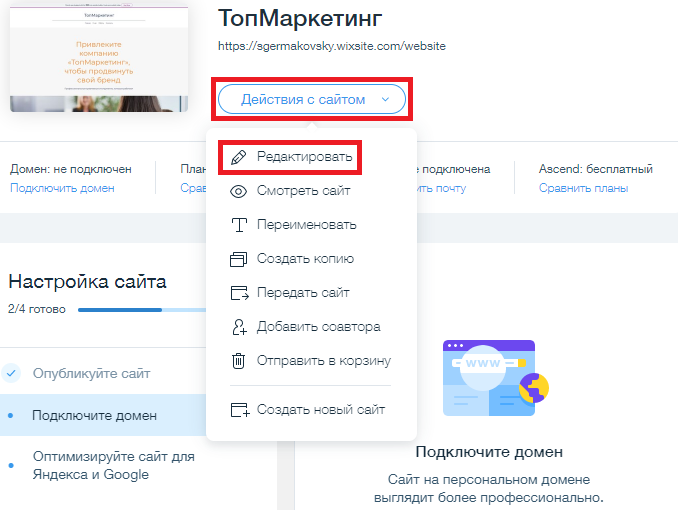Click the transfer icon for Передать сайт

click(239, 293)
